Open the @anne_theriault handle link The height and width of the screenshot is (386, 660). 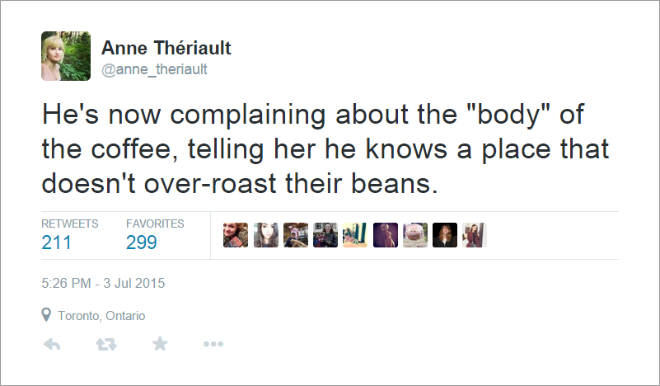154,69
